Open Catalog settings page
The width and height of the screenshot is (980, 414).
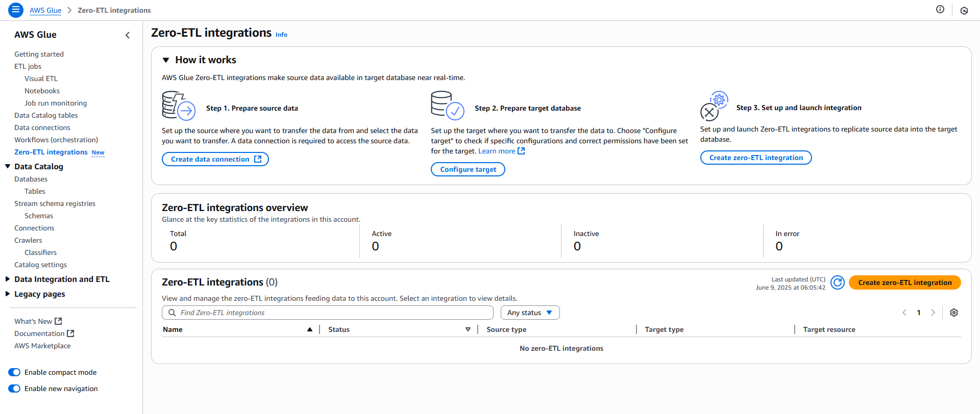click(x=40, y=265)
